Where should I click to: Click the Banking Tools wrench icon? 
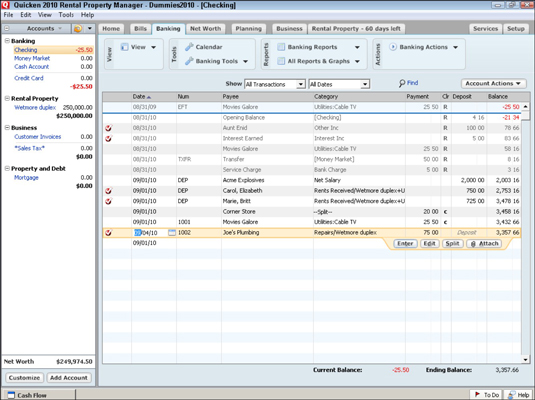coord(189,61)
